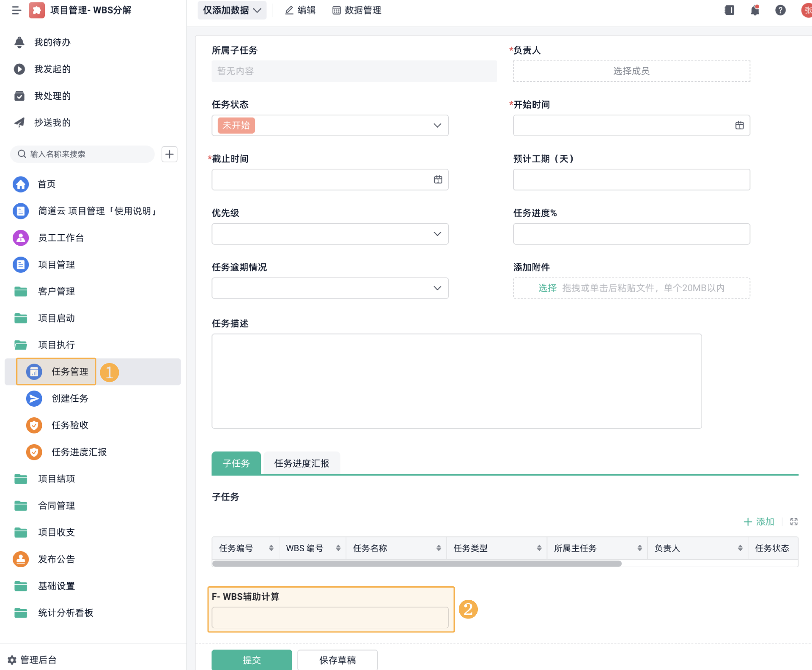Image resolution: width=812 pixels, height=670 pixels.
Task: Click the start time calendar icon
Action: click(x=739, y=126)
